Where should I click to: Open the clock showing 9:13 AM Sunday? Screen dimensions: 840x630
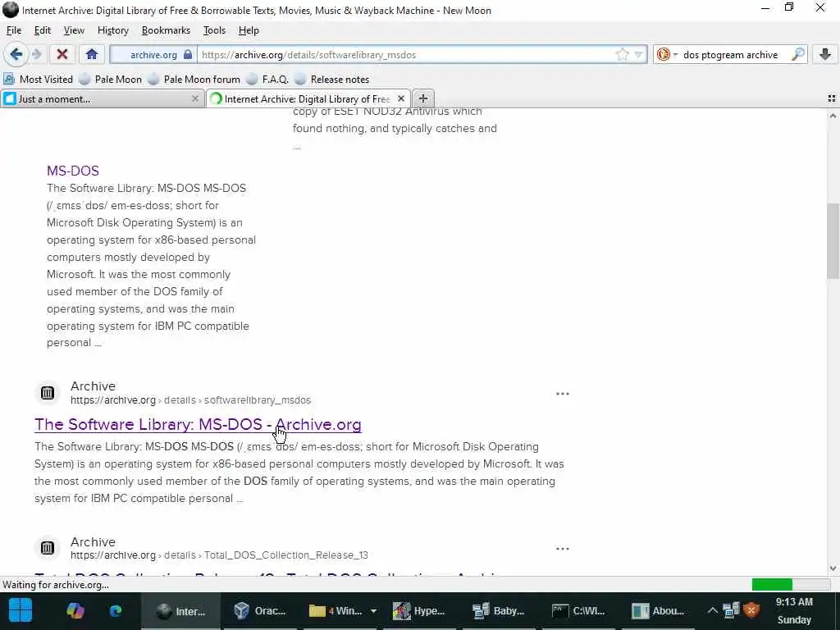[794, 610]
